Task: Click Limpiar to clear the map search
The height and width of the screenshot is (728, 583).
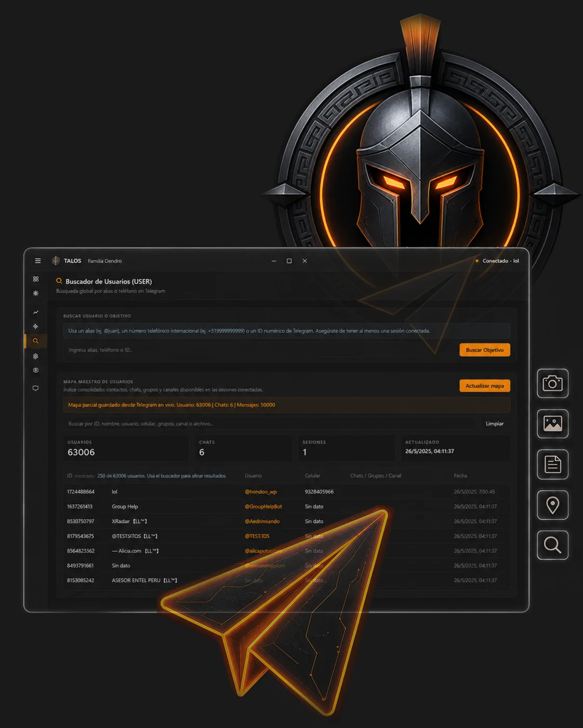Action: [495, 424]
